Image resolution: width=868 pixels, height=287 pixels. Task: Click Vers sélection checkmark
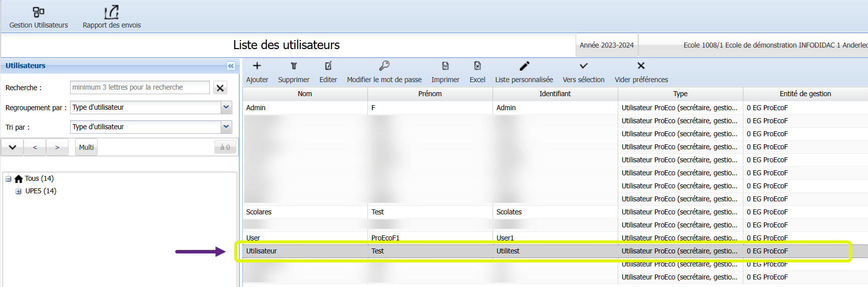[583, 66]
